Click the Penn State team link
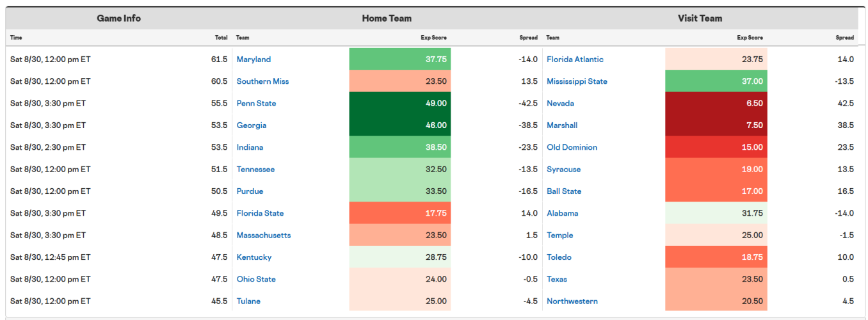Viewport: 868px width, 320px height. pos(256,103)
